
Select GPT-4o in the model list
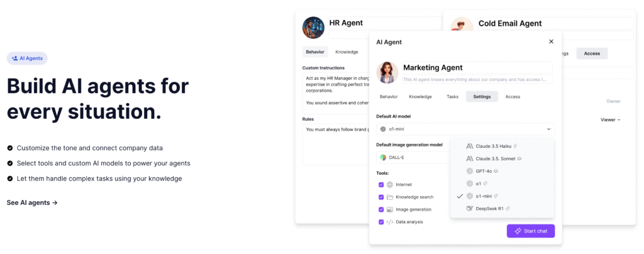pos(502,171)
